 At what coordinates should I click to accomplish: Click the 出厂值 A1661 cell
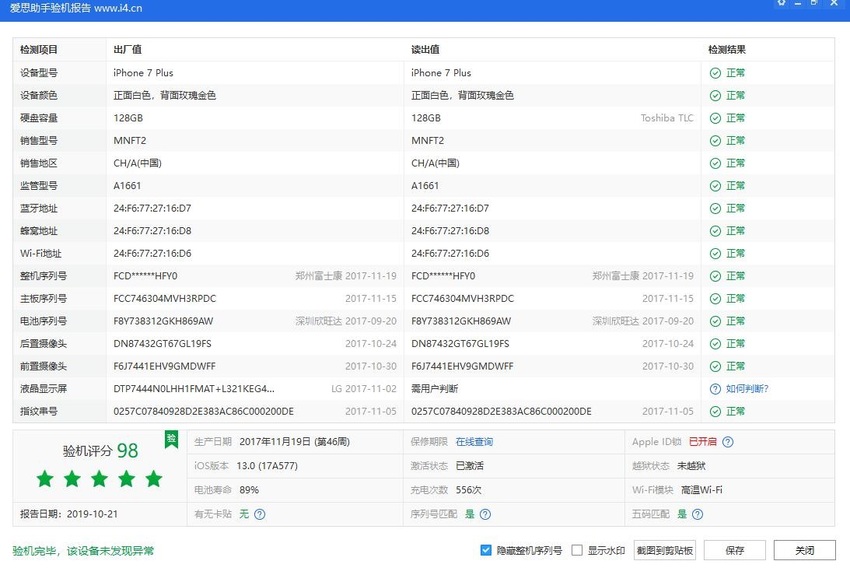(x=127, y=186)
